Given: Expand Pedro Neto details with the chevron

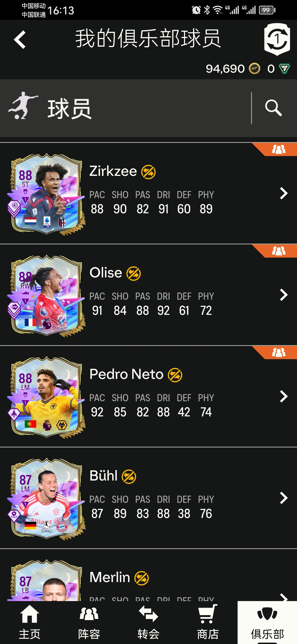Looking at the screenshot, I should tap(284, 396).
